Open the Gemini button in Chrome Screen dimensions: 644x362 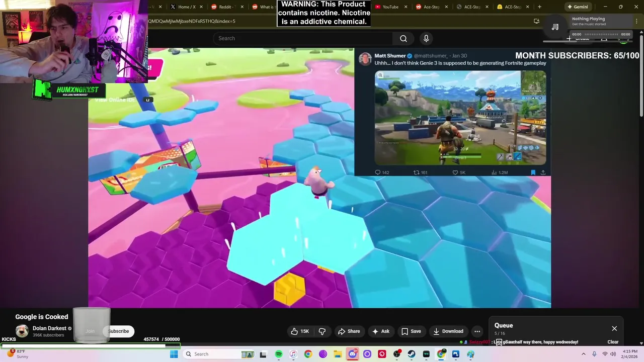[x=577, y=7]
